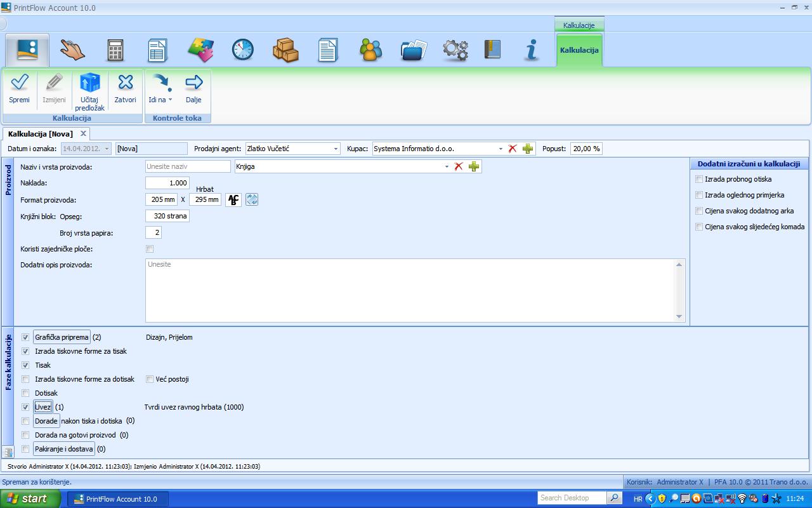The width and height of the screenshot is (812, 508).
Task: Open the gears settings icon
Action: tap(455, 50)
